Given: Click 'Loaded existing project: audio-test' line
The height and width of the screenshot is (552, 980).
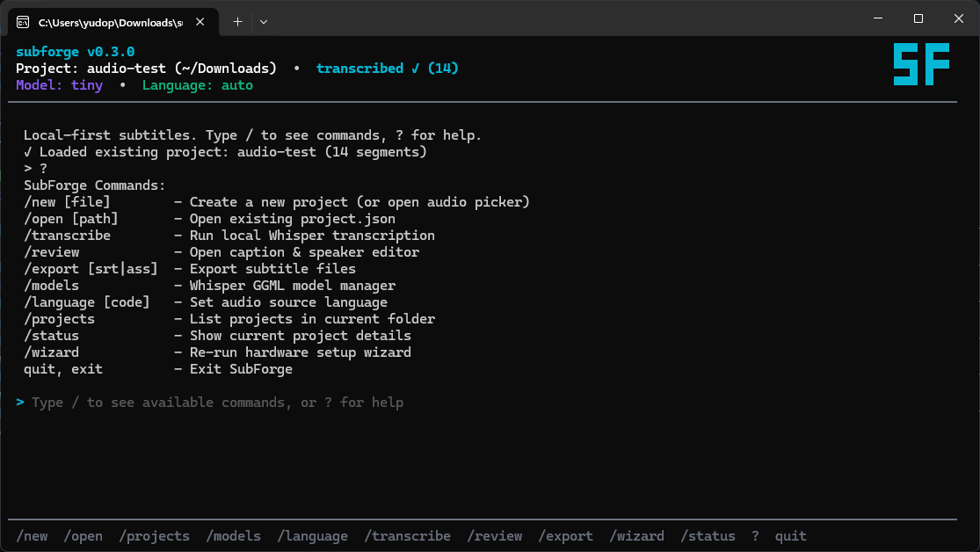Looking at the screenshot, I should click(x=225, y=152).
